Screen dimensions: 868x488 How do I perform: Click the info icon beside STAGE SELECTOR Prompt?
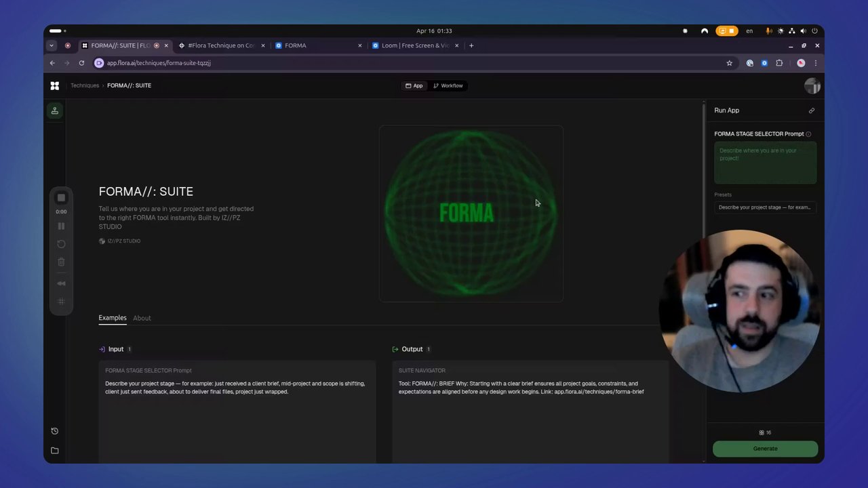click(808, 134)
